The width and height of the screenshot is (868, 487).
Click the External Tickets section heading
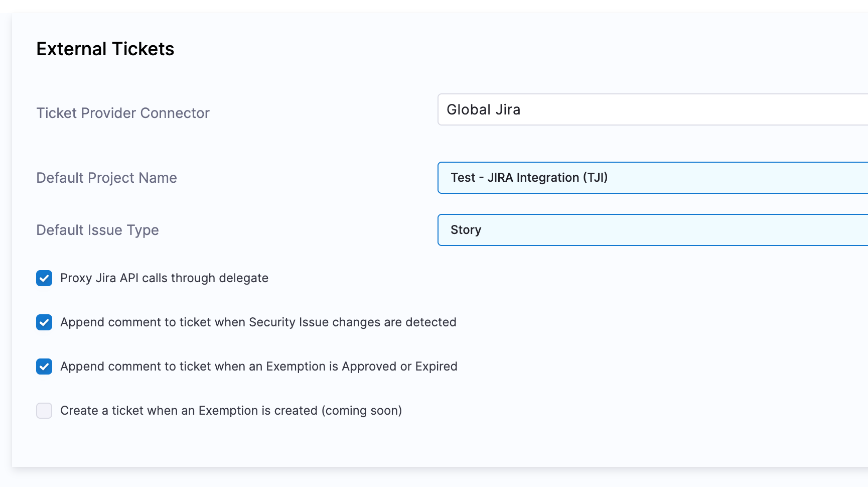(105, 49)
